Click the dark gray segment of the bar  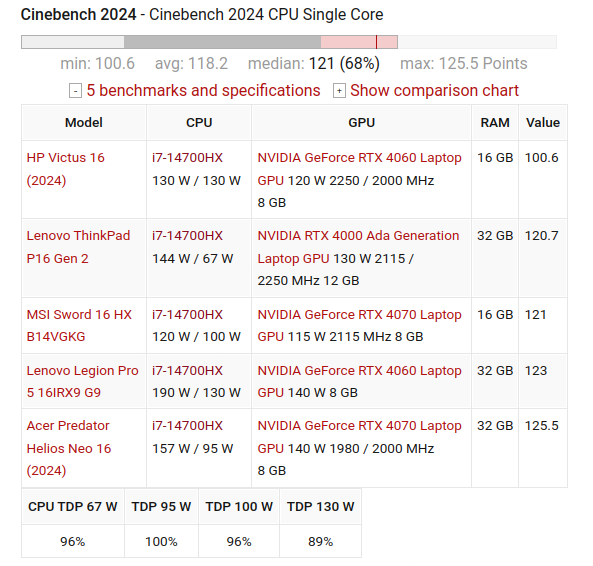[222, 42]
